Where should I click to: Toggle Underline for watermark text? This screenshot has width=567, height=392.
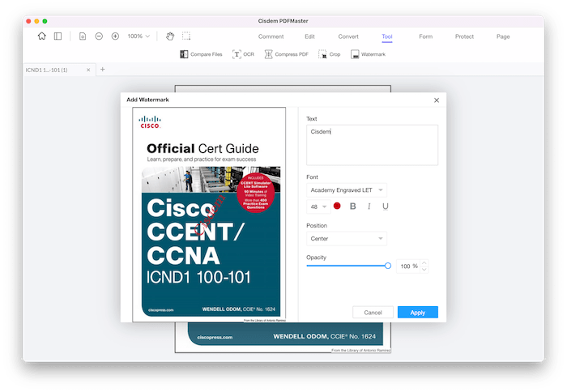(x=386, y=207)
